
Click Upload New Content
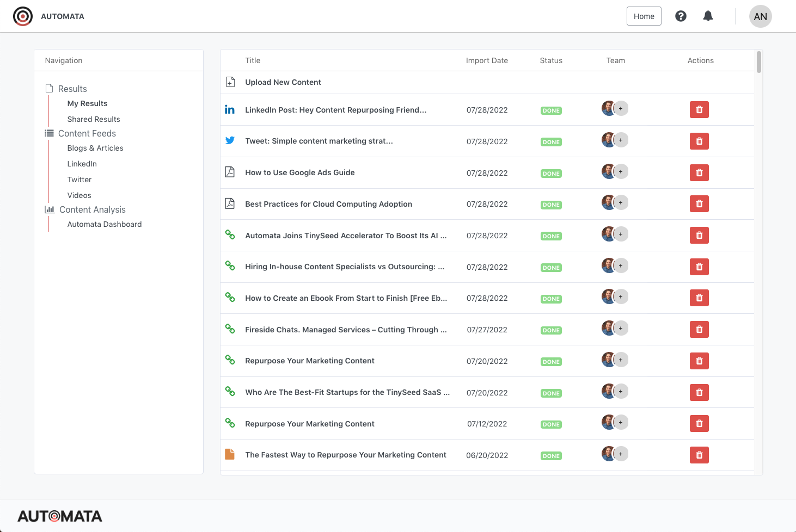[283, 82]
